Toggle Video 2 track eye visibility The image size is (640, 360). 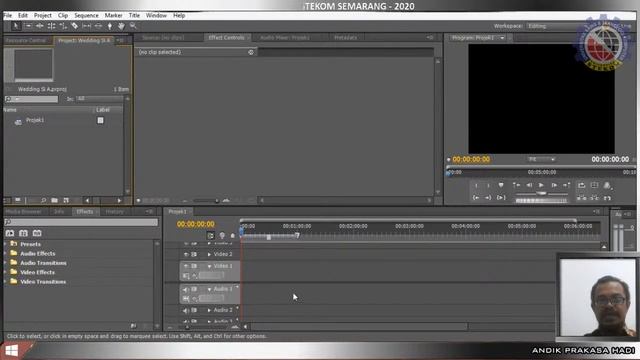tap(186, 254)
